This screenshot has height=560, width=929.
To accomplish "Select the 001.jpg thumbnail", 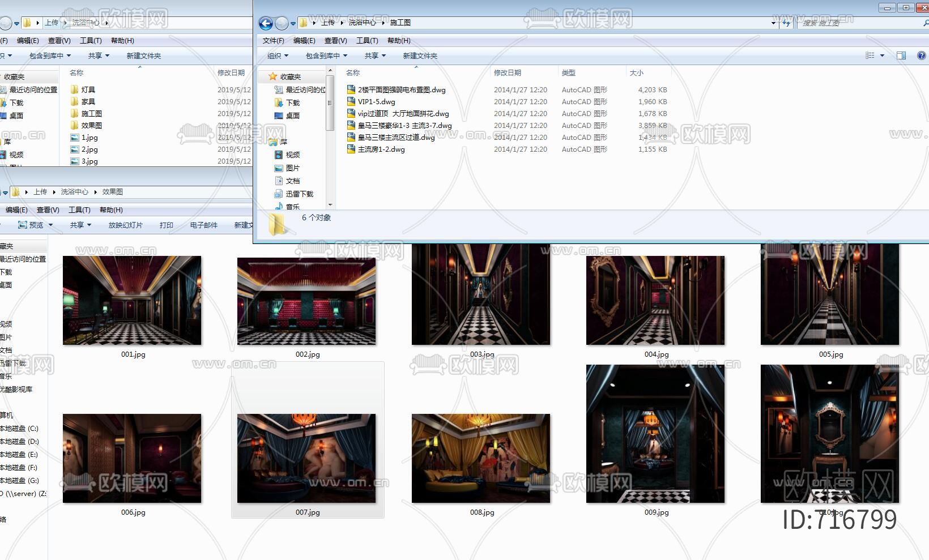I will 132,300.
